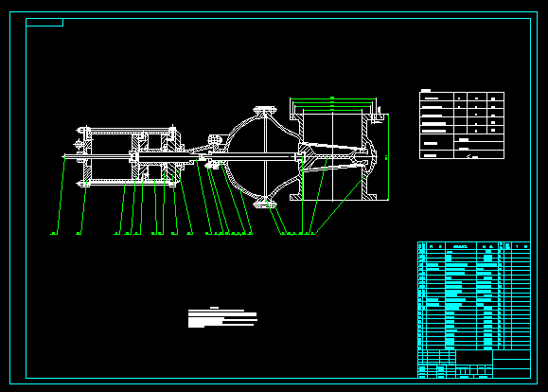Image resolution: width=548 pixels, height=392 pixels.
Task: Select the topmost green horizontal dimension line
Action: [333, 98]
